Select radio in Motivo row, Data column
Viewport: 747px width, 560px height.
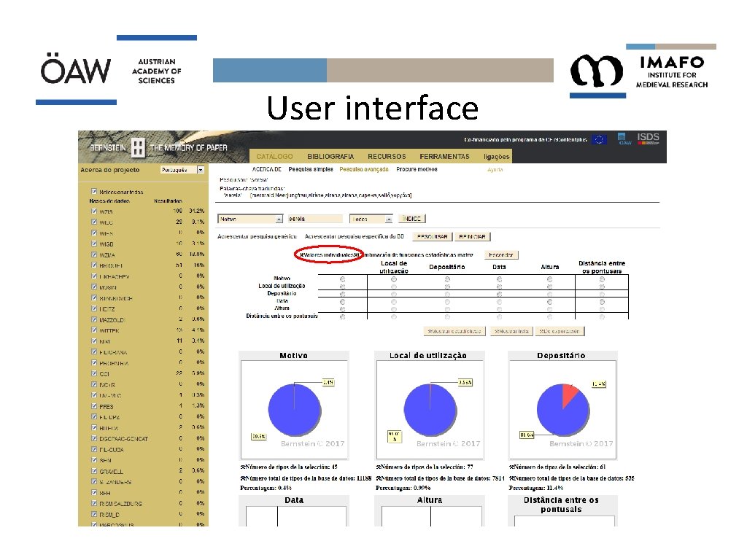499,279
